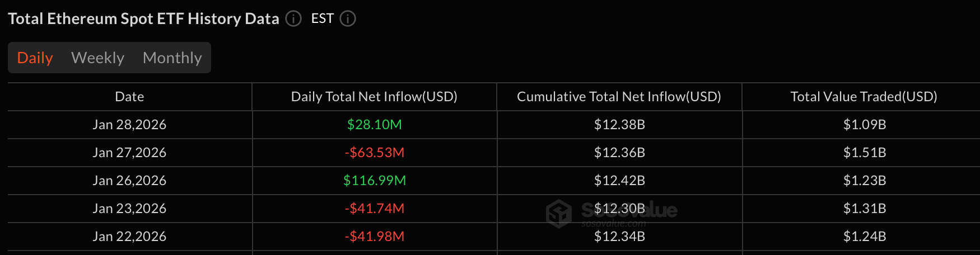Screen dimensions: 980x255
Task: Click Daily Total Net Inflow column header
Action: [x=374, y=97]
